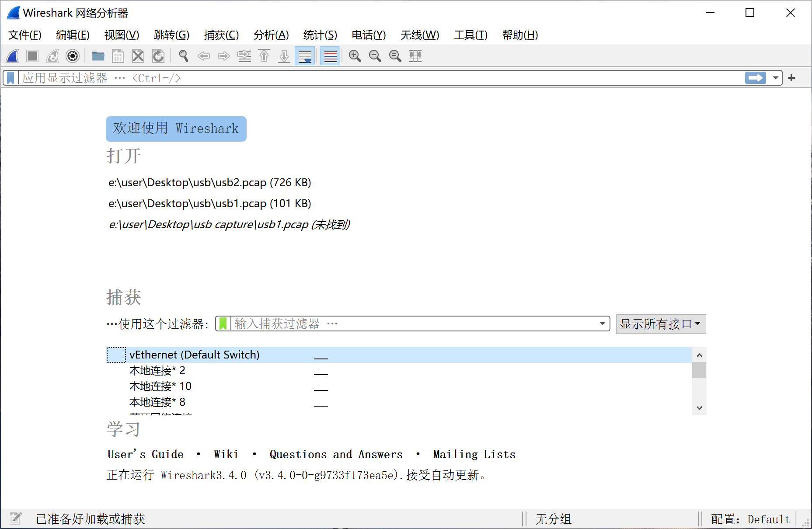
Task: Open the 电话(Y) menu
Action: (x=369, y=35)
